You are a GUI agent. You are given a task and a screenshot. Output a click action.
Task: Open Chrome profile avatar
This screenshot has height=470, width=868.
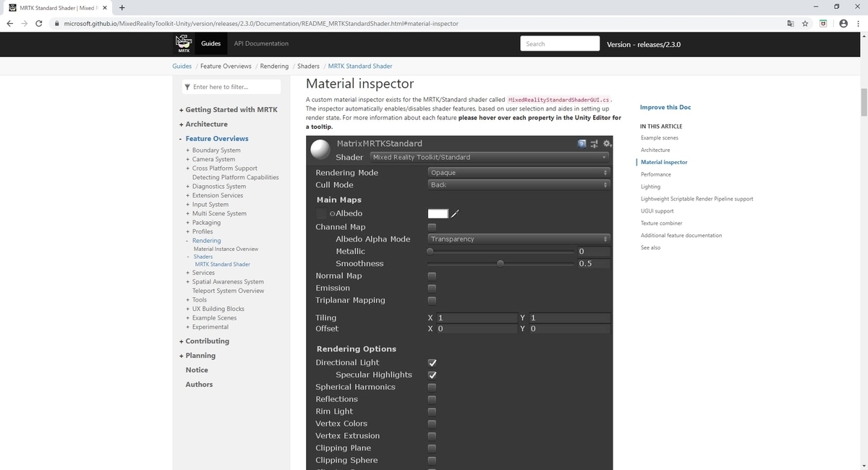(x=843, y=23)
